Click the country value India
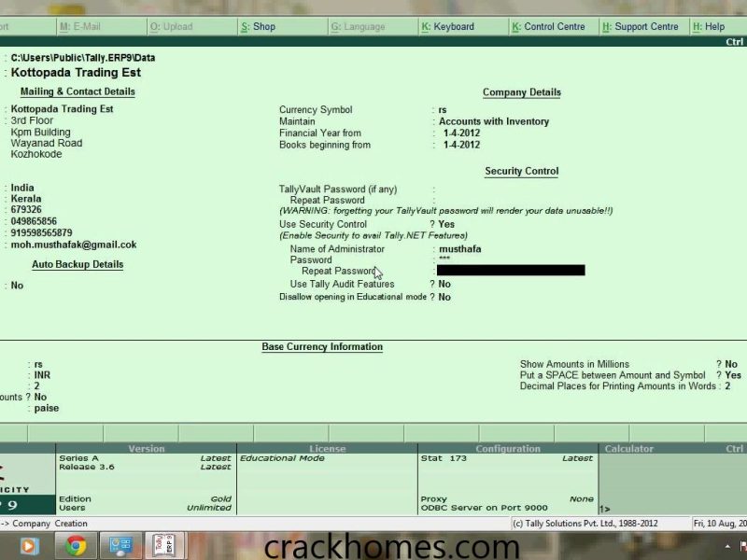This screenshot has width=747, height=560. tap(22, 188)
